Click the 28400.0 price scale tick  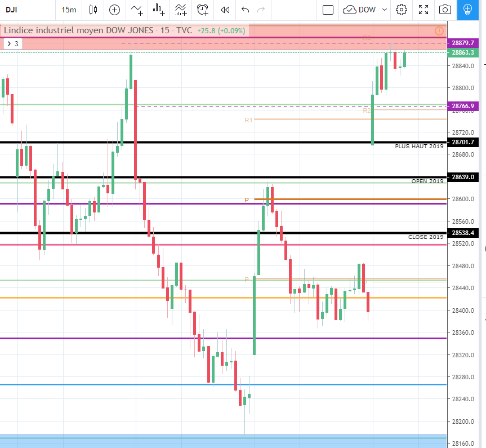(463, 311)
